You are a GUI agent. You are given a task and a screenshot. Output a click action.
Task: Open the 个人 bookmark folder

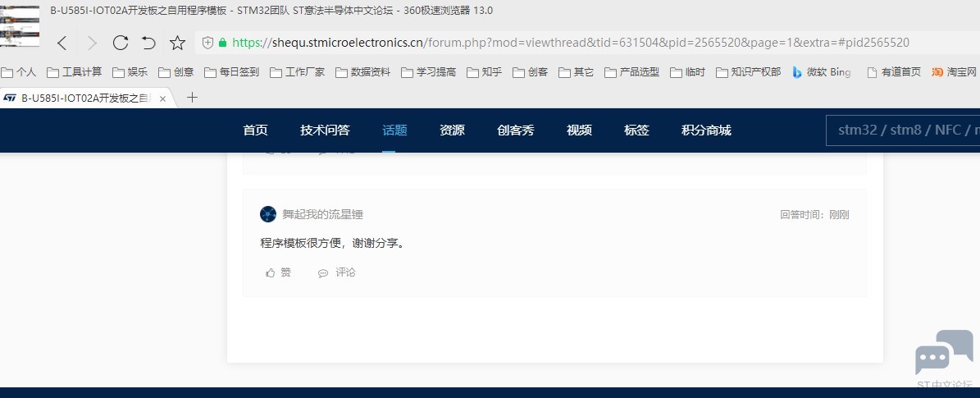(19, 72)
